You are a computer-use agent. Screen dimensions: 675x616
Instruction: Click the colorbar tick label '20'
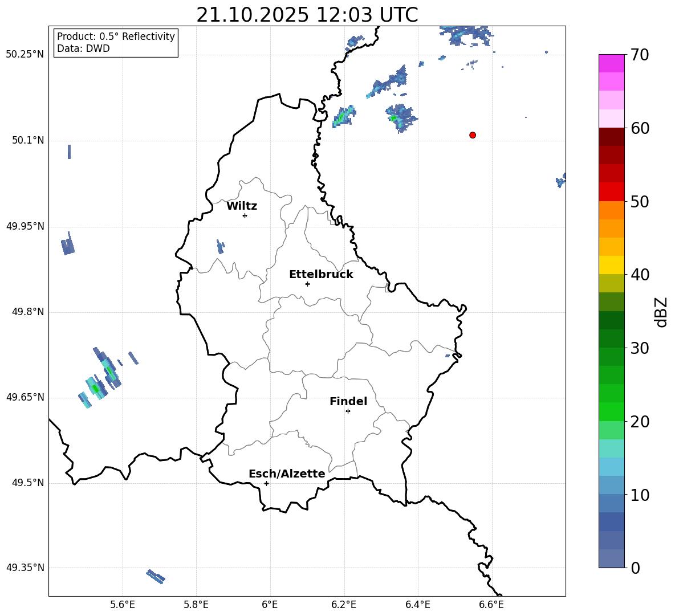pos(640,422)
